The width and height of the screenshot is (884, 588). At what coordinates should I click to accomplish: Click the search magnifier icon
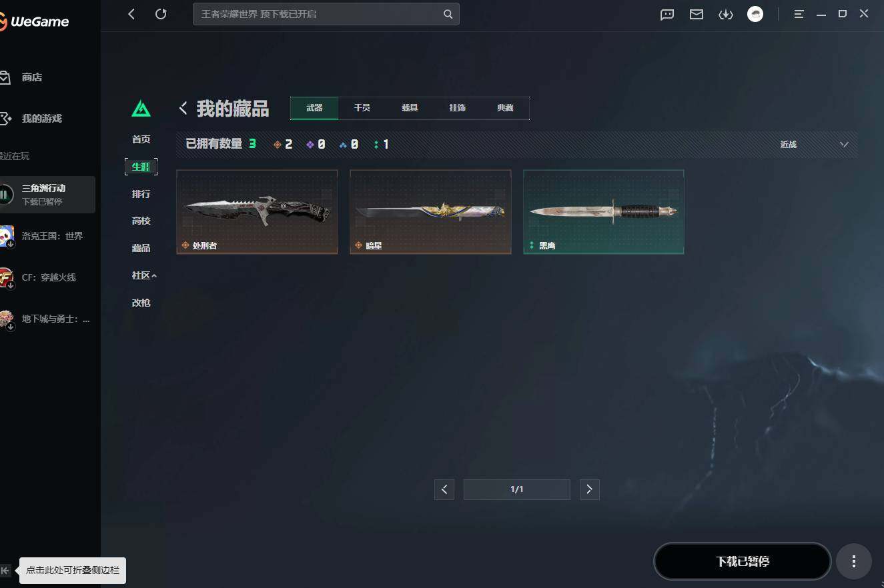point(448,14)
